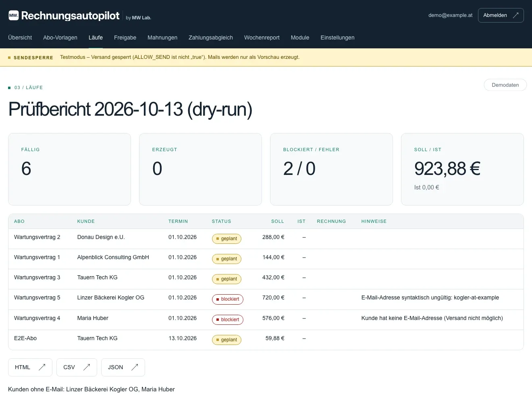The width and height of the screenshot is (532, 399).
Task: Click Linzer Bäckerei Kogler OG table cell
Action: 111,297
